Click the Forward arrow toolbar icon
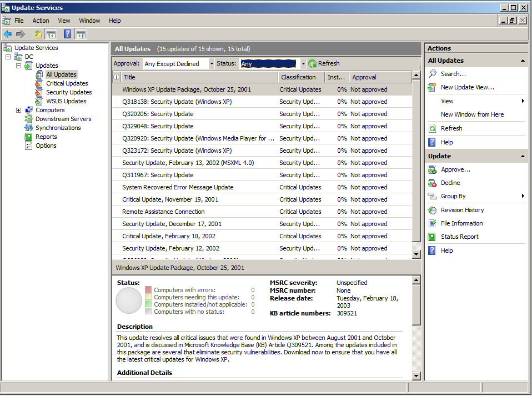532x396 pixels. (x=21, y=34)
